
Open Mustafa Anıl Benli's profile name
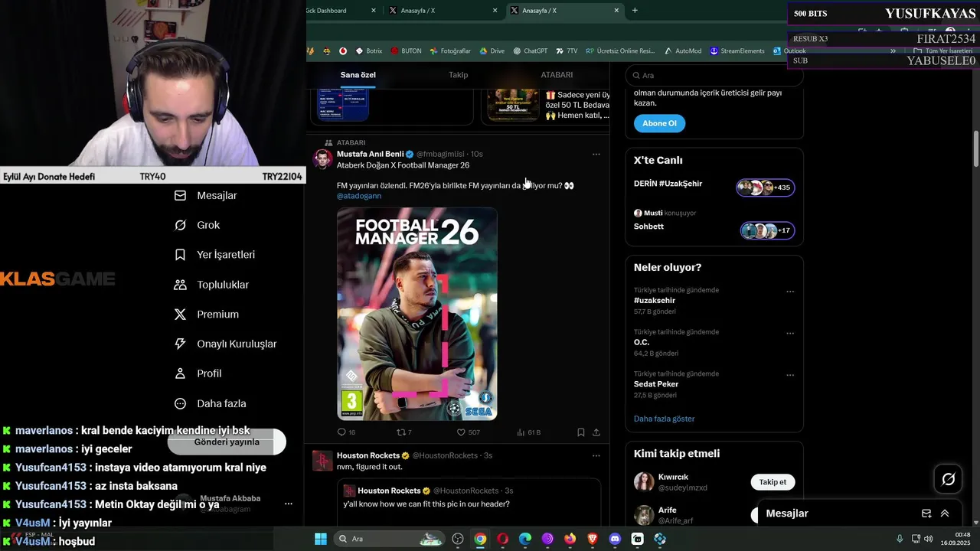pyautogui.click(x=370, y=154)
